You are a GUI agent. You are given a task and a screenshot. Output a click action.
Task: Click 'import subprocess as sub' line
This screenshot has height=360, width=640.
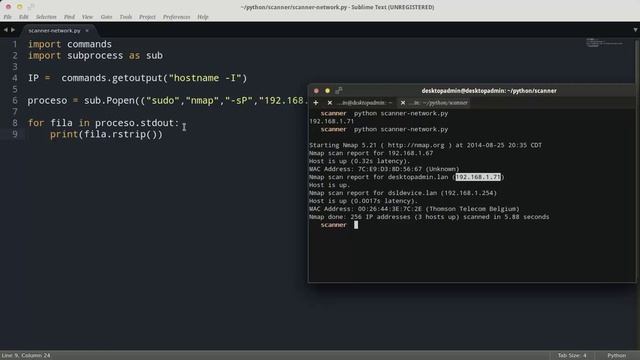tap(95, 56)
